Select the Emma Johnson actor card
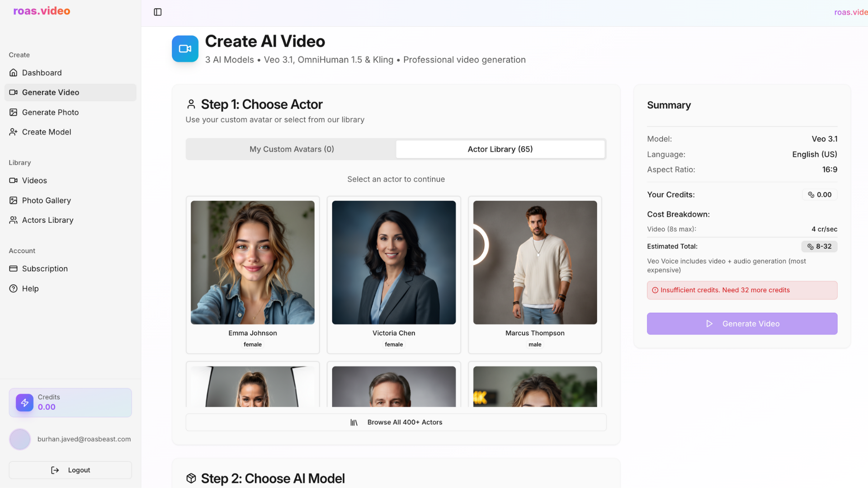Viewport: 868px width, 488px height. coord(253,274)
